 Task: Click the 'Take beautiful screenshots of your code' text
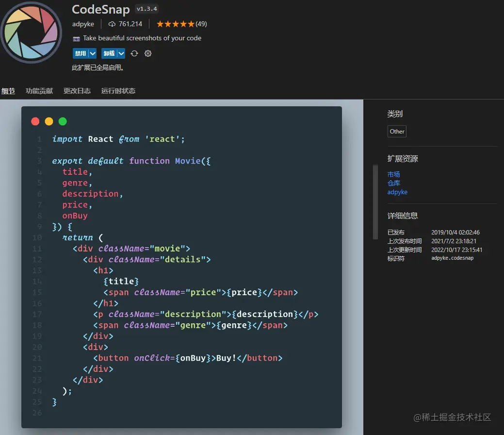pyautogui.click(x=142, y=38)
